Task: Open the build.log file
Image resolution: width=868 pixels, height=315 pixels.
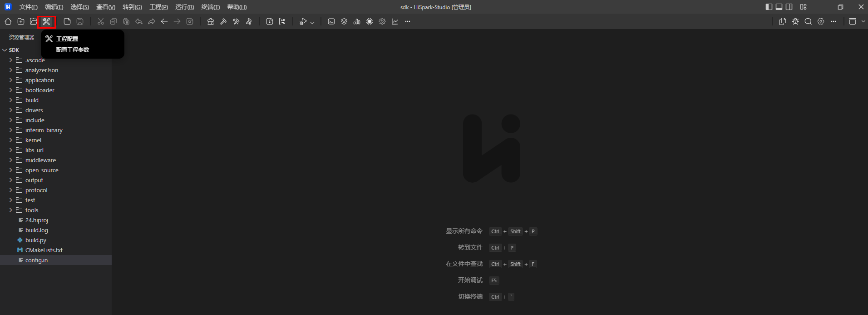Action: tap(36, 230)
